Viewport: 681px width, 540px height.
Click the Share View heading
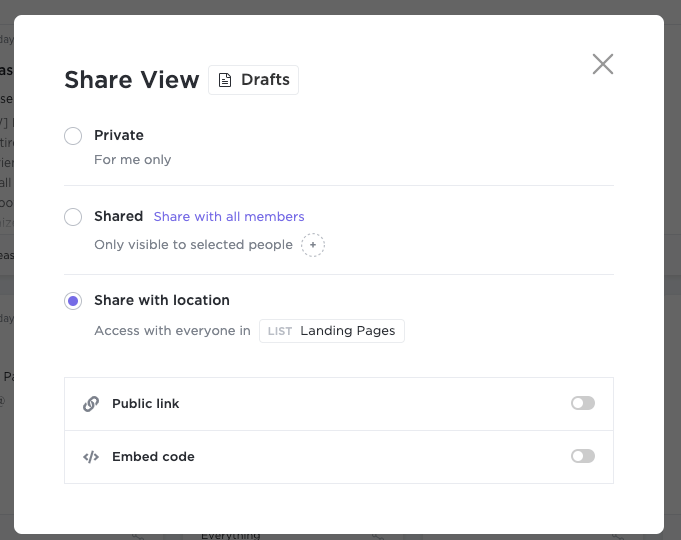(131, 81)
